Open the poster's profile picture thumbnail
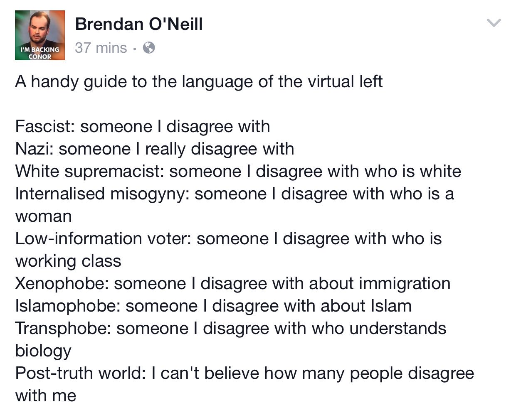 click(40, 35)
